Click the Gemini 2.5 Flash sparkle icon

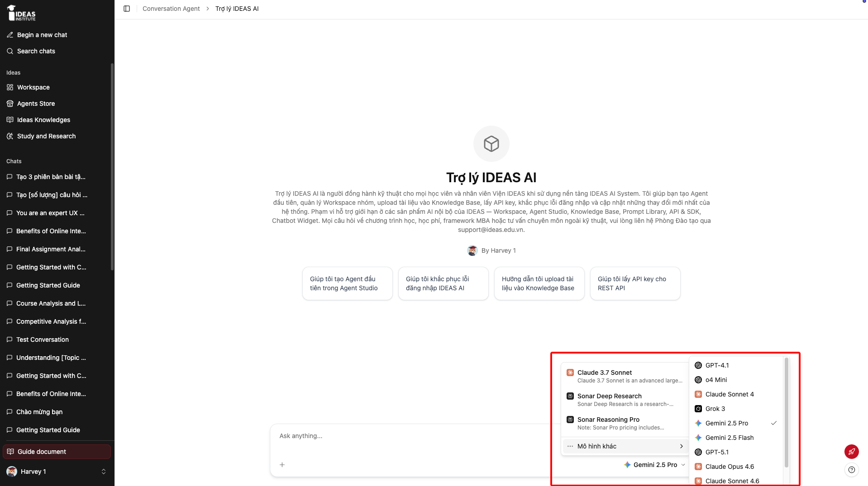pos(698,438)
